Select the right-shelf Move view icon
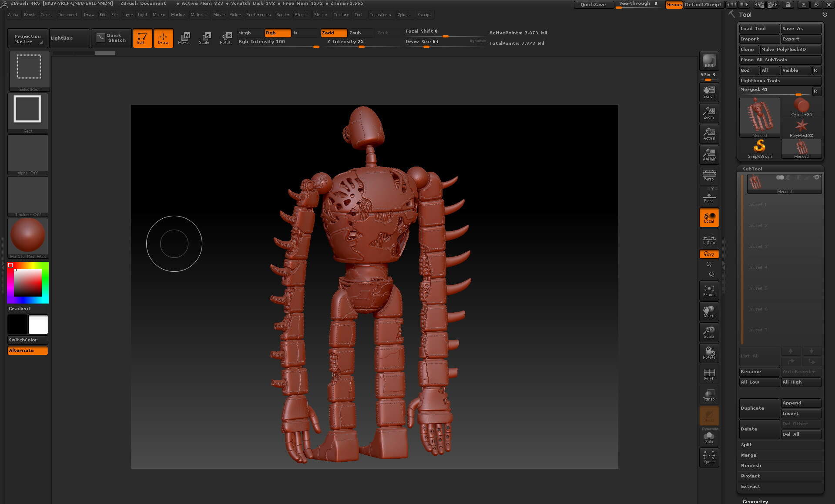This screenshot has width=835, height=504. (x=709, y=311)
